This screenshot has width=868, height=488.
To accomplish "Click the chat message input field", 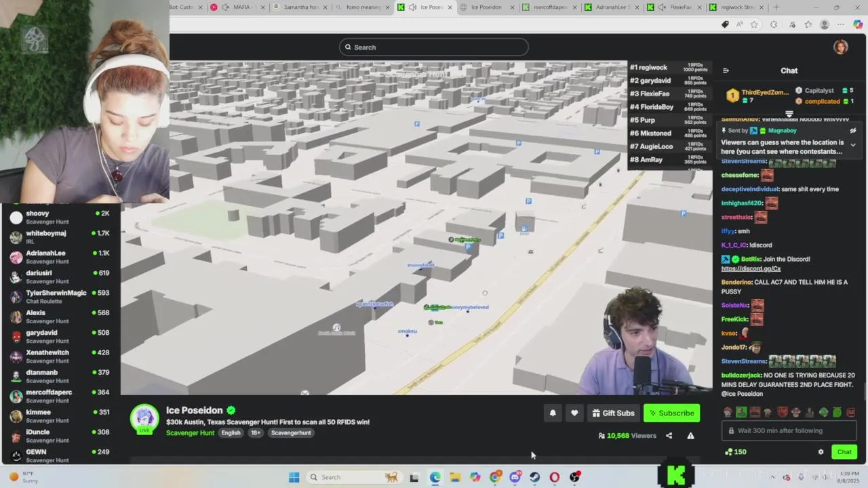I will pyautogui.click(x=791, y=430).
